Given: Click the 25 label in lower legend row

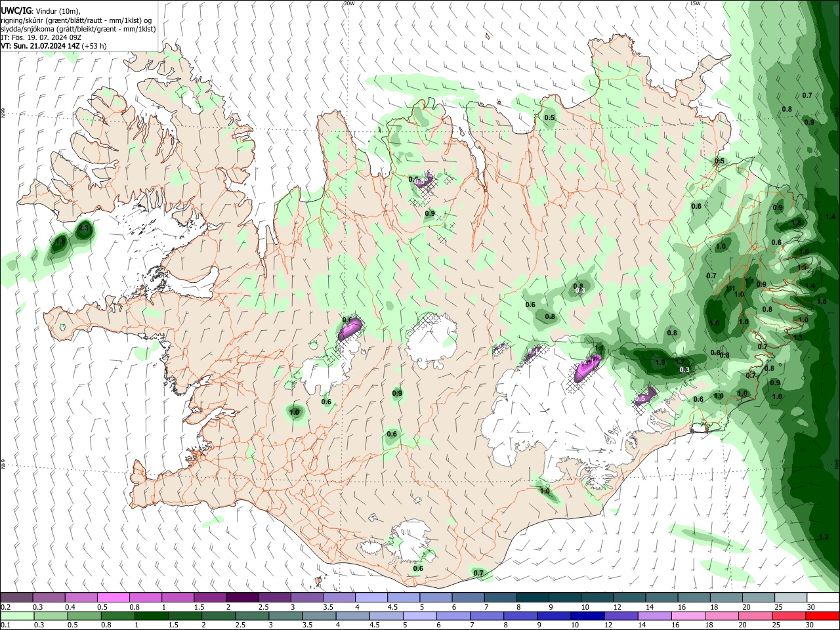Looking at the screenshot, I should point(777,625).
